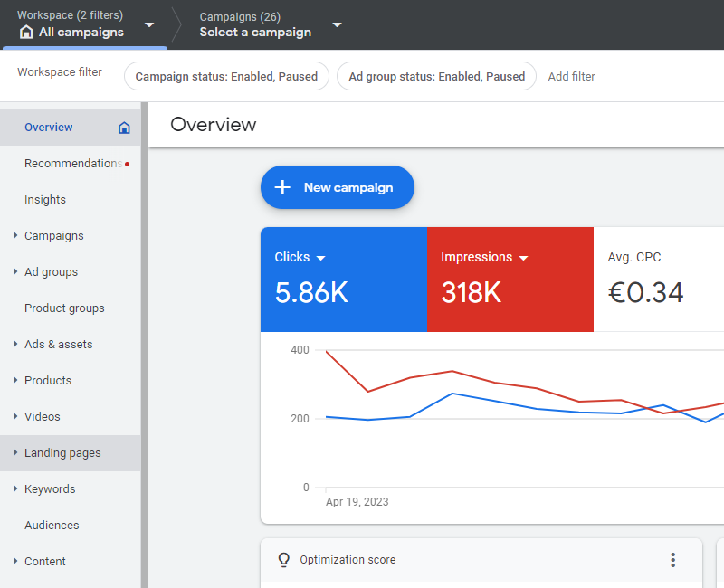Click the plus icon on New campaign

tap(282, 187)
